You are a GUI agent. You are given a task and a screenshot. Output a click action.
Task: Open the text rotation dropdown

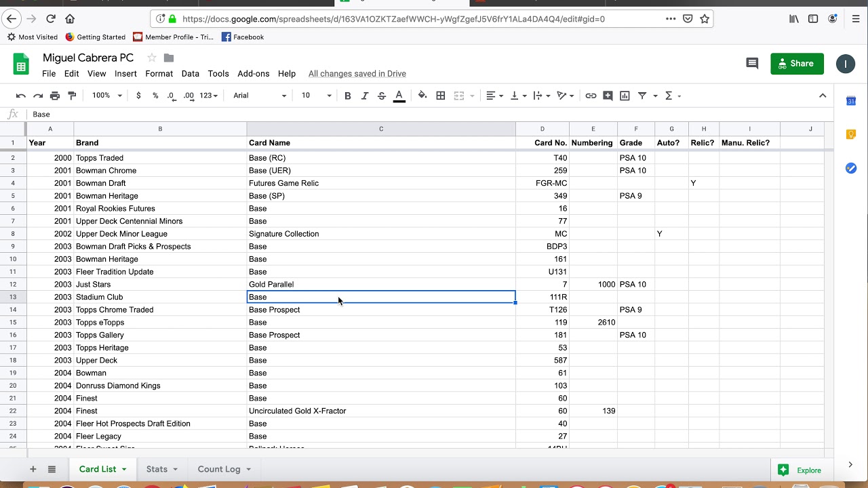point(565,96)
